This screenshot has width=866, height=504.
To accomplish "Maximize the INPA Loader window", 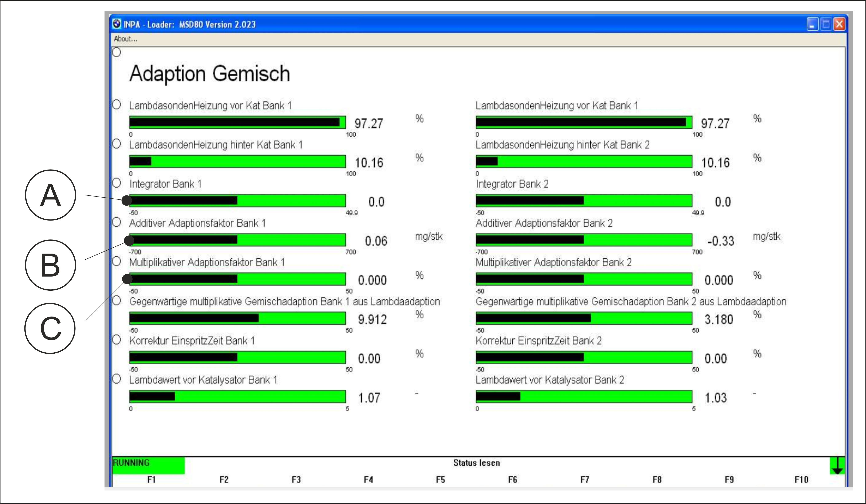I will 826,24.
